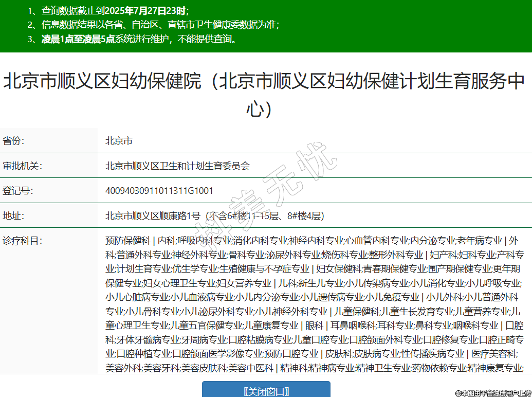Select the 审批机关 field label
532x397 pixels.
click(x=22, y=166)
